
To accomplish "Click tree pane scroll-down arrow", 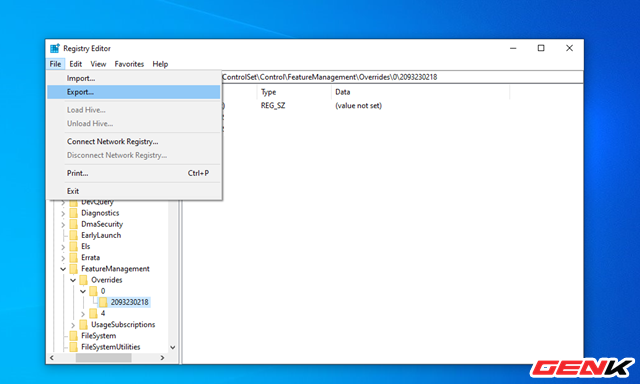I will coord(173,348).
